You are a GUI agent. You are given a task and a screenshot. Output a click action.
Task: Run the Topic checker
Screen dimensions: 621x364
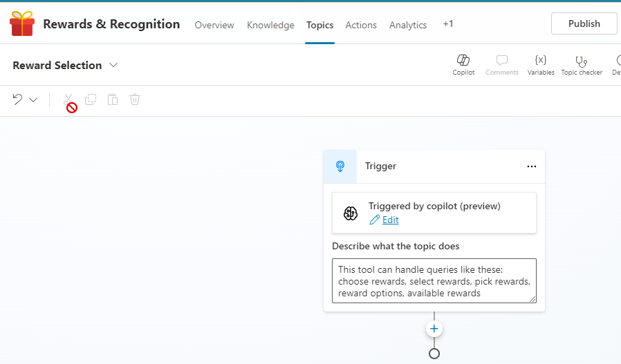click(581, 61)
